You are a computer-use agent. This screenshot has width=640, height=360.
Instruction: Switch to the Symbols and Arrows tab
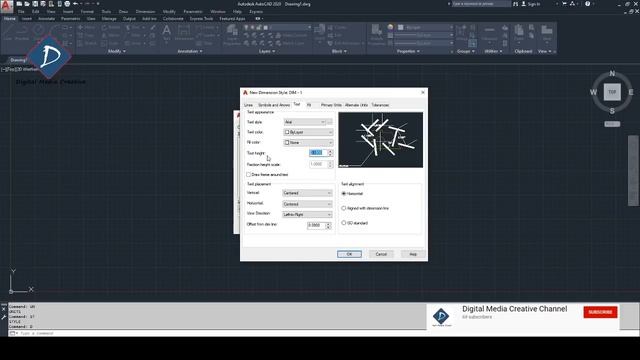pos(274,105)
